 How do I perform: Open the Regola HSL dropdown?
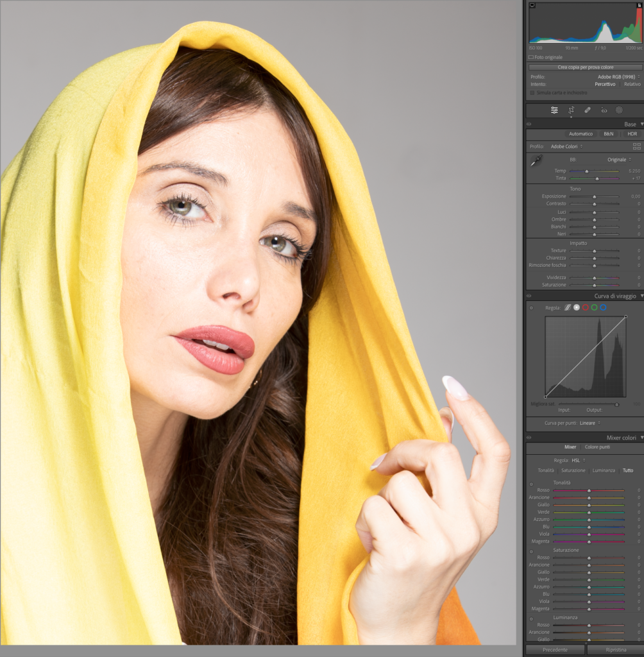pos(578,461)
